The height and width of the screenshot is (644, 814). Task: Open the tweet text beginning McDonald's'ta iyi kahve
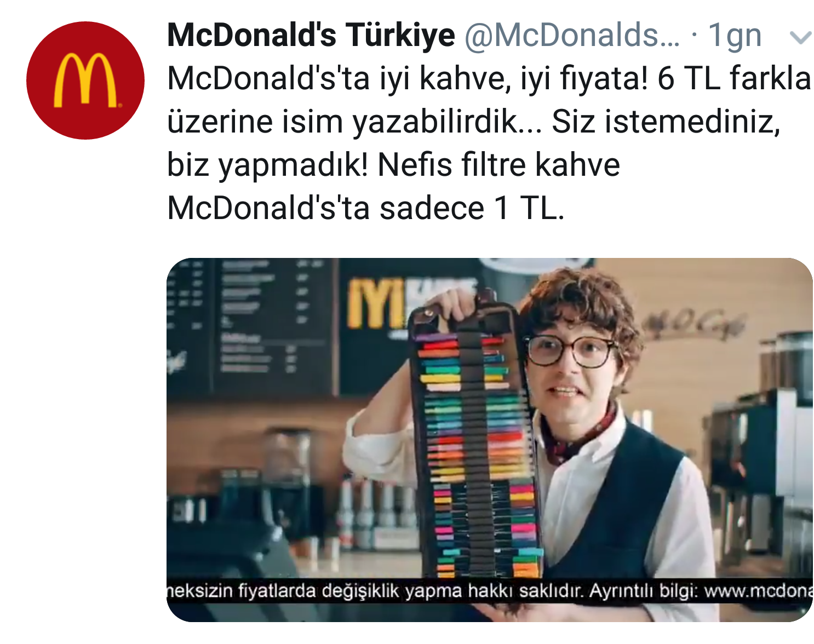tap(489, 143)
